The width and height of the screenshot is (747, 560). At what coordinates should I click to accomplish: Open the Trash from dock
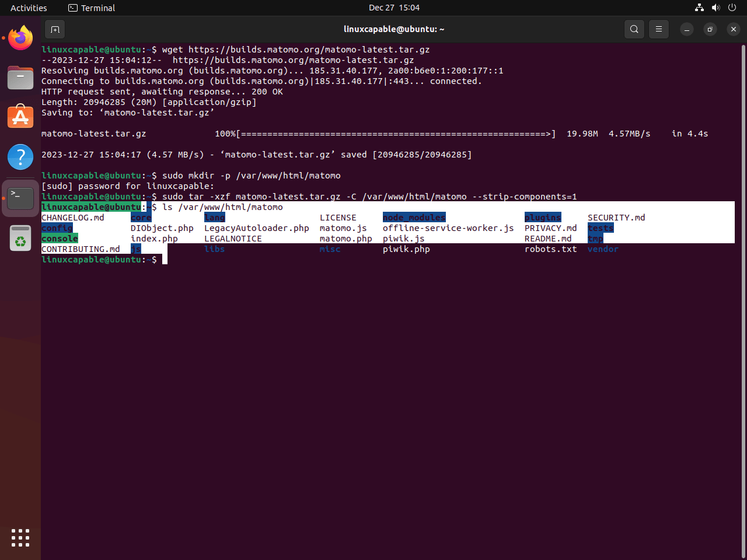point(20,238)
